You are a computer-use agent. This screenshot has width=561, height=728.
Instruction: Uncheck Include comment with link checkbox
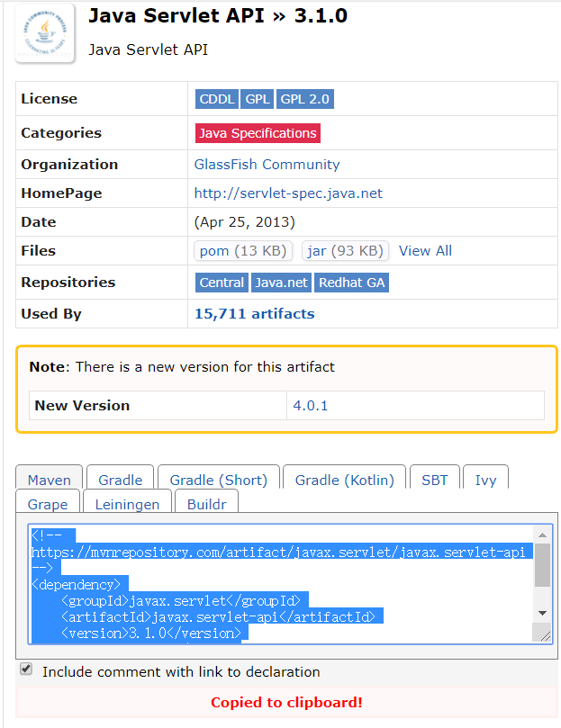coord(26,670)
